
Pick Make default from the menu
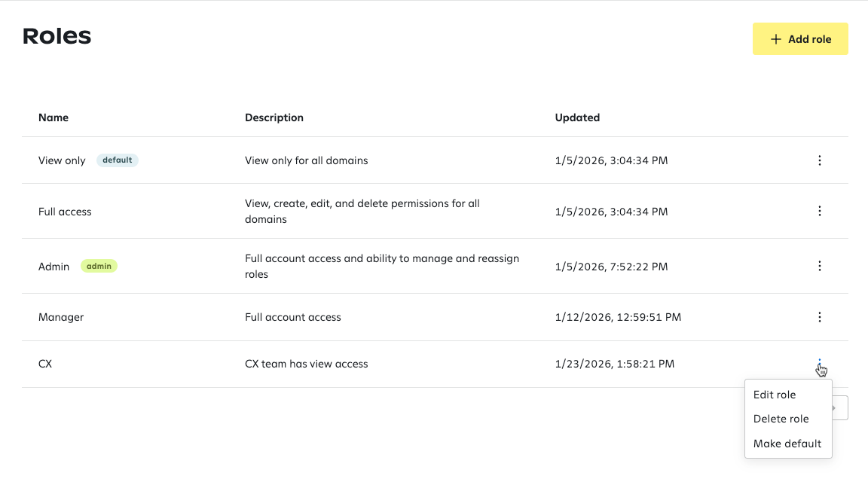pyautogui.click(x=787, y=444)
